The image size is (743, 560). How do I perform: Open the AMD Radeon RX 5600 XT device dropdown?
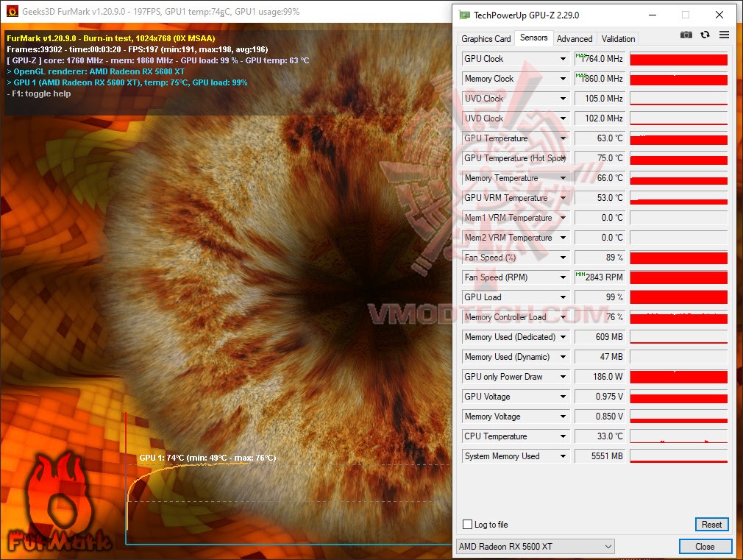pos(535,546)
